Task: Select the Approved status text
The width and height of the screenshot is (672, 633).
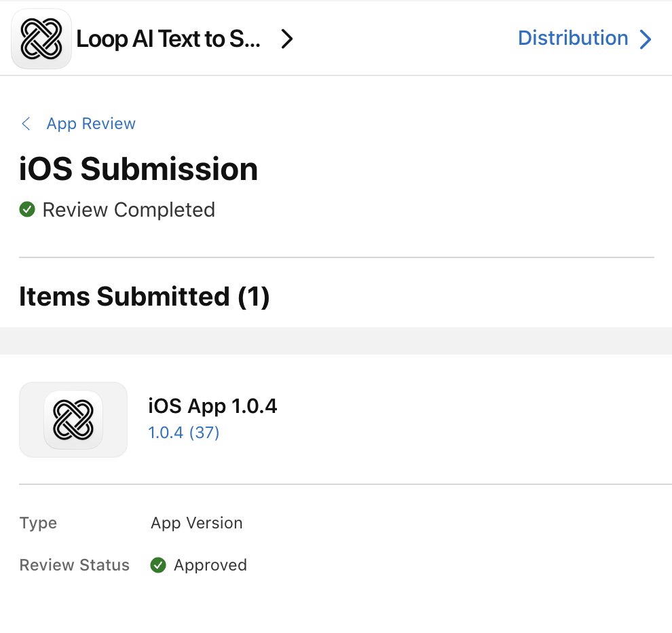Action: pos(210,565)
